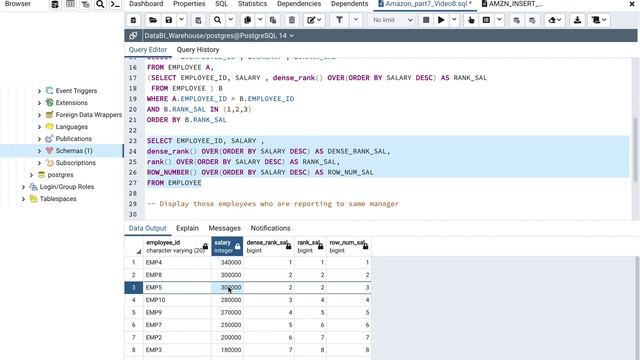Open the Query History tab
The height and width of the screenshot is (360, 640).
[x=198, y=50]
